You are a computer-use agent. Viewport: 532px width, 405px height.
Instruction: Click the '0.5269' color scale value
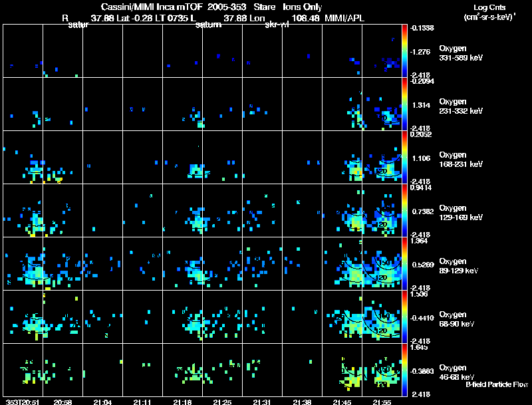pos(423,265)
